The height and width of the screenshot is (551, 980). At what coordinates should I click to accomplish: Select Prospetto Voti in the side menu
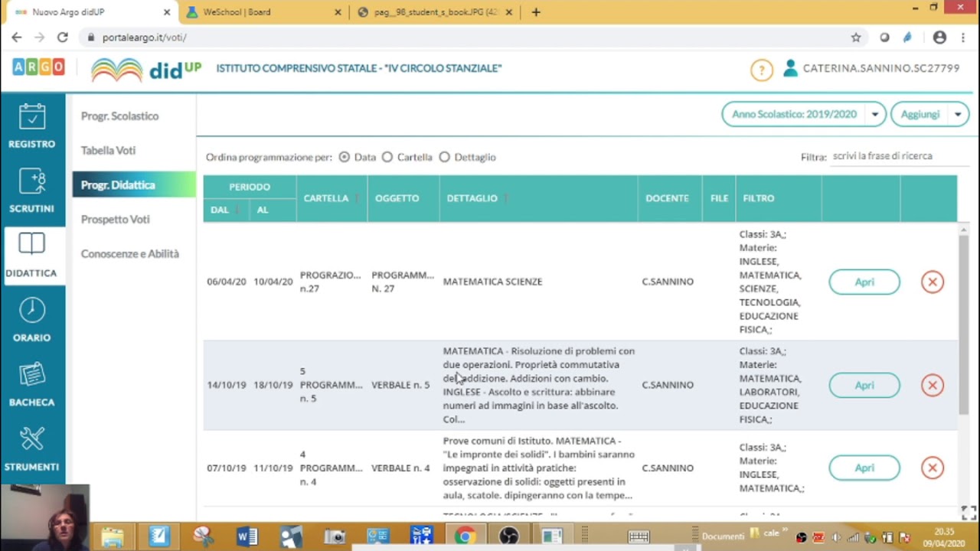pyautogui.click(x=116, y=219)
